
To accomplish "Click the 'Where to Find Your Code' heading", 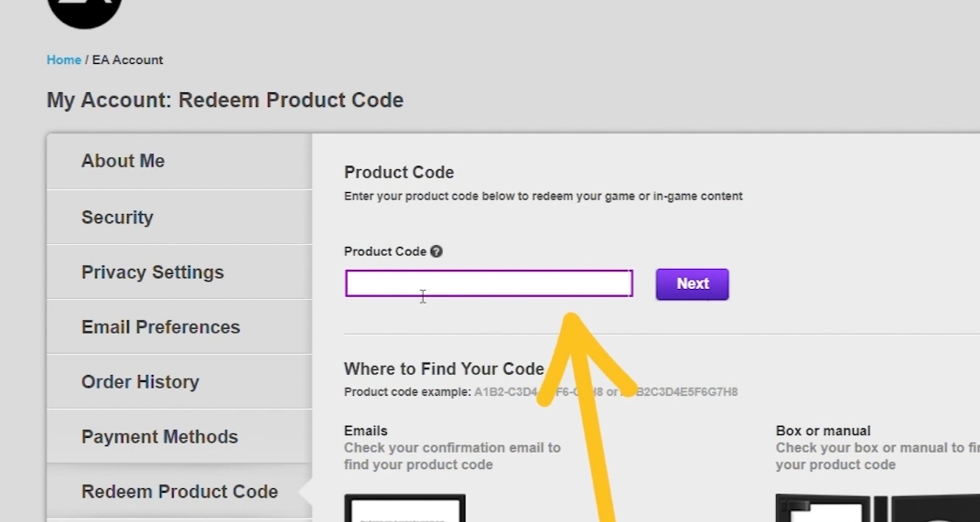I will [444, 369].
